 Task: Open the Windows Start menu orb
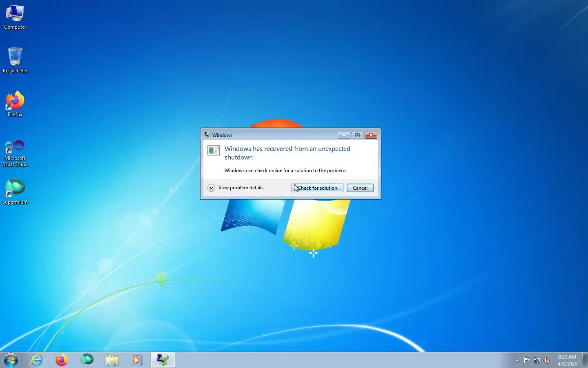[x=11, y=360]
